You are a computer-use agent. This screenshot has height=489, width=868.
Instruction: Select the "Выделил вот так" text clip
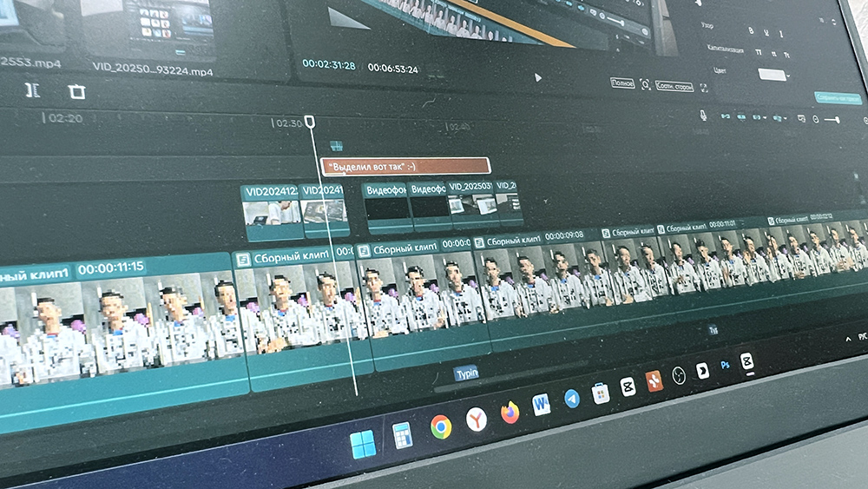coord(405,166)
